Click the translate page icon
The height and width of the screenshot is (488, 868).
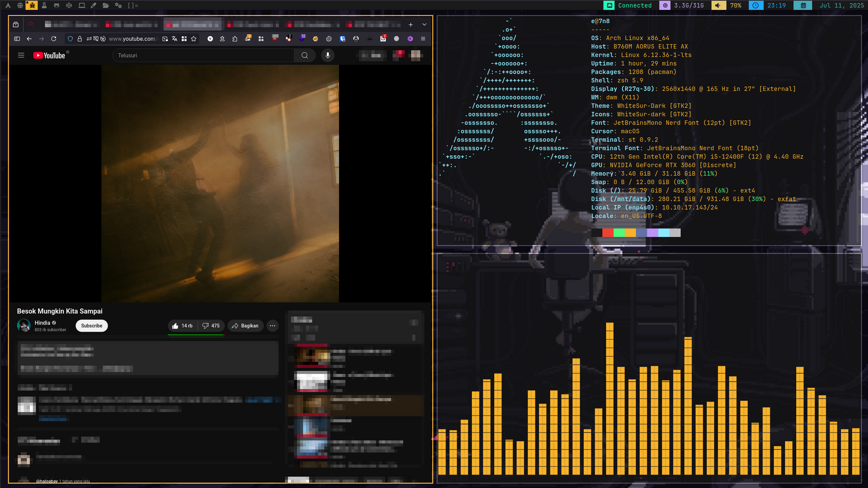175,39
